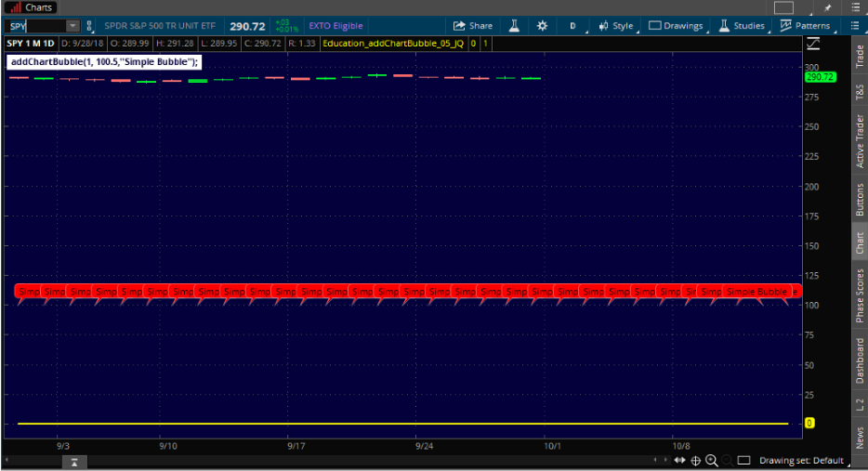Open the Share menu icon
The height and width of the screenshot is (471, 868).
[472, 26]
